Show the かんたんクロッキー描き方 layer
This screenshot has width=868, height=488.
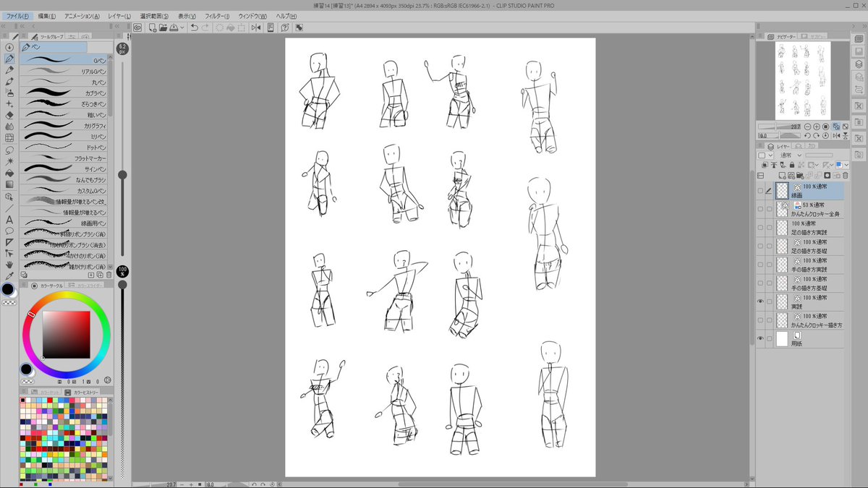tap(760, 320)
